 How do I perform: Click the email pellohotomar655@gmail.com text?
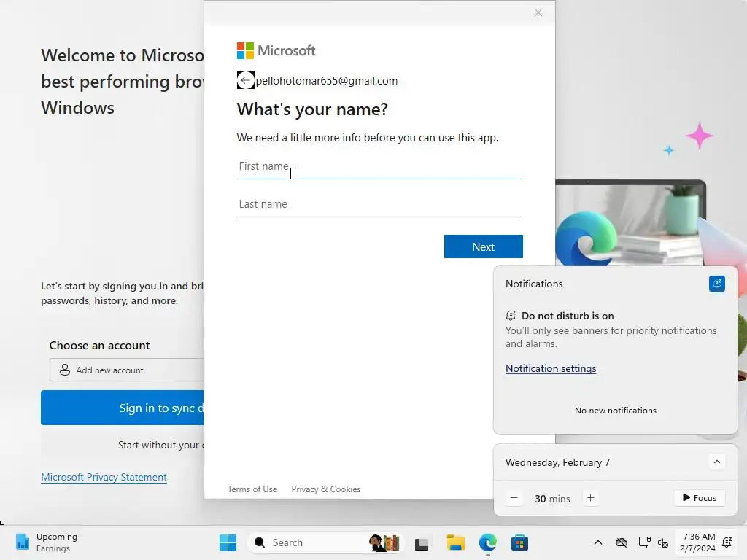327,81
